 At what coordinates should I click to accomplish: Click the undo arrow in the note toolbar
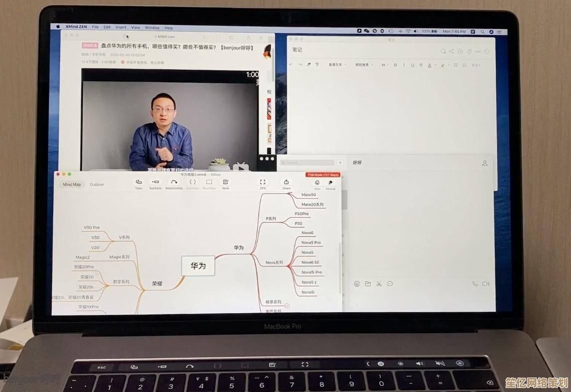pyautogui.click(x=291, y=64)
